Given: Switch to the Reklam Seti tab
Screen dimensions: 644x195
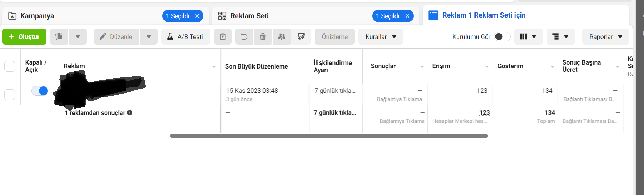Looking at the screenshot, I should coord(250,16).
